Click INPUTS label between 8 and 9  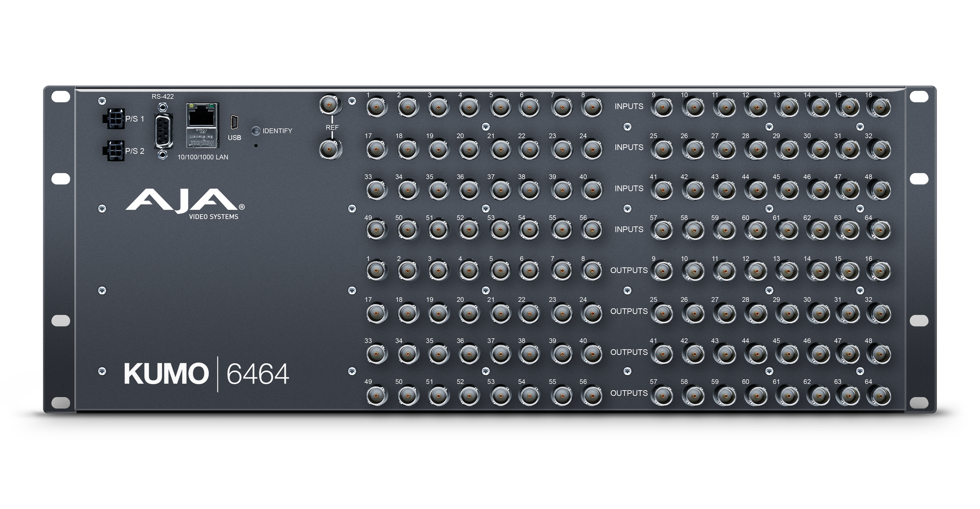[x=629, y=106]
